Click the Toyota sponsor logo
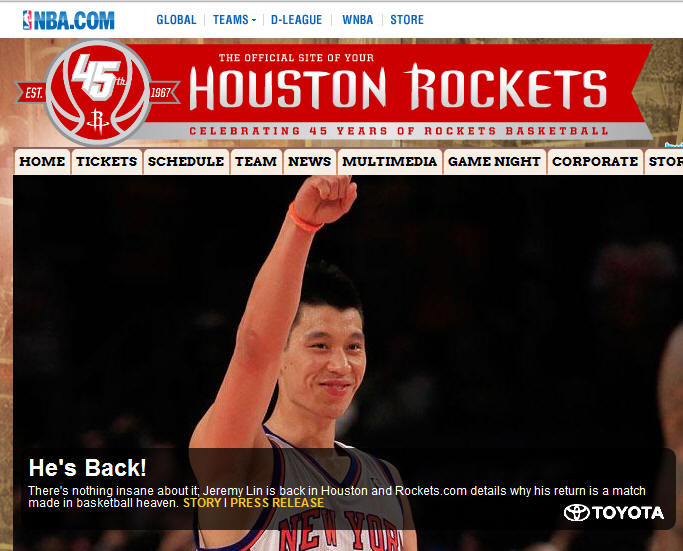 pos(614,513)
